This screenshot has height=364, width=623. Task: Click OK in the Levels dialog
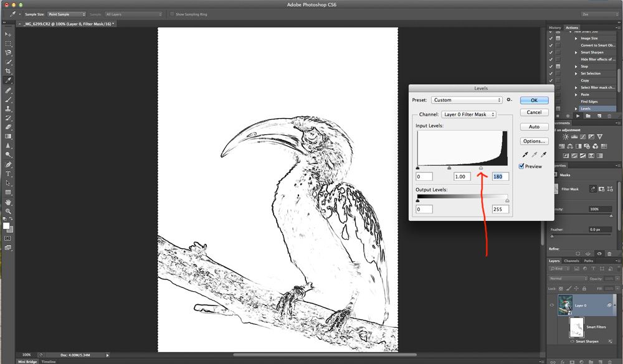pos(534,100)
